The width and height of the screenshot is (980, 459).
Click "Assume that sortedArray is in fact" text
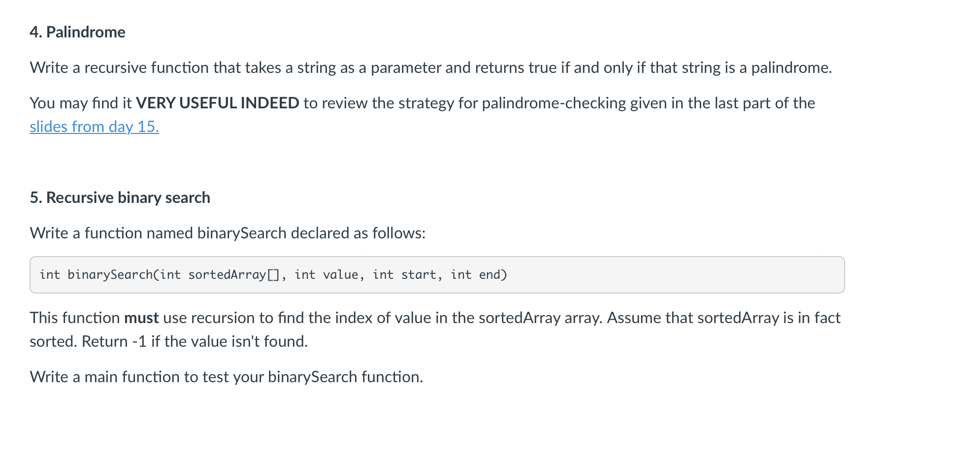(x=724, y=318)
